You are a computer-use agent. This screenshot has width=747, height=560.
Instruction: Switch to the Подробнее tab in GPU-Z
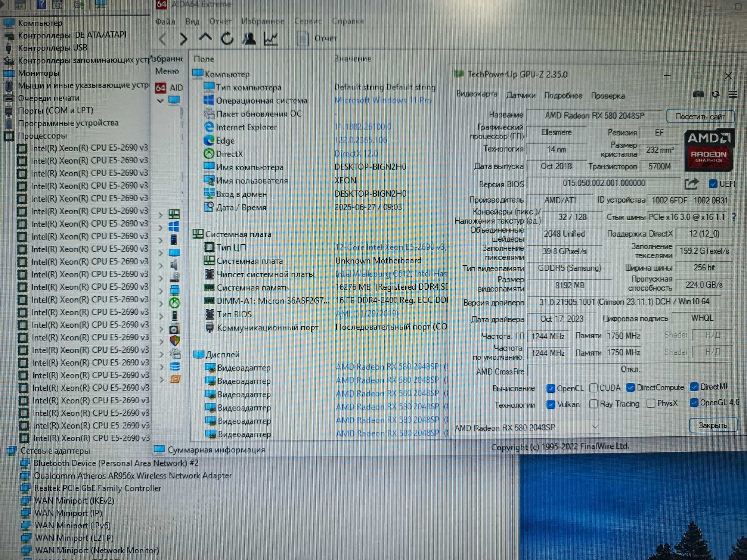pos(563,96)
